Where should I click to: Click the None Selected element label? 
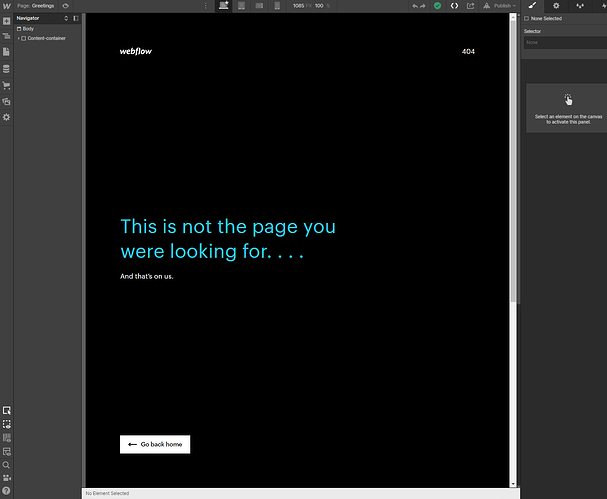pyautogui.click(x=546, y=19)
